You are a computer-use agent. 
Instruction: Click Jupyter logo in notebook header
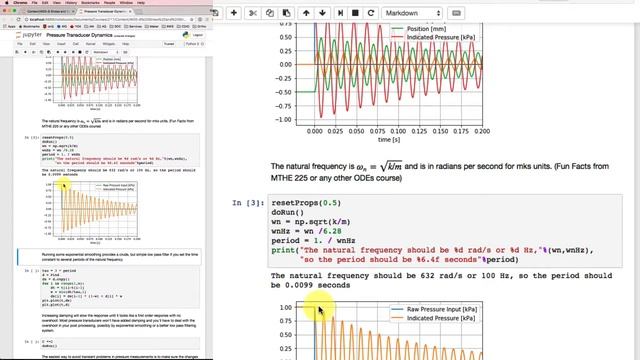click(29, 35)
